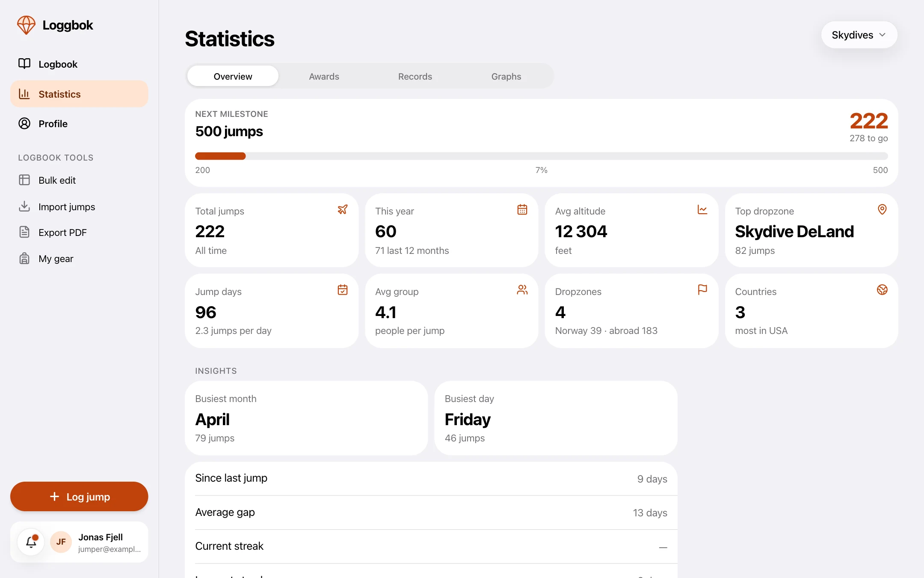Open the Logbook book icon
Viewport: 924px width, 578px height.
tap(24, 64)
